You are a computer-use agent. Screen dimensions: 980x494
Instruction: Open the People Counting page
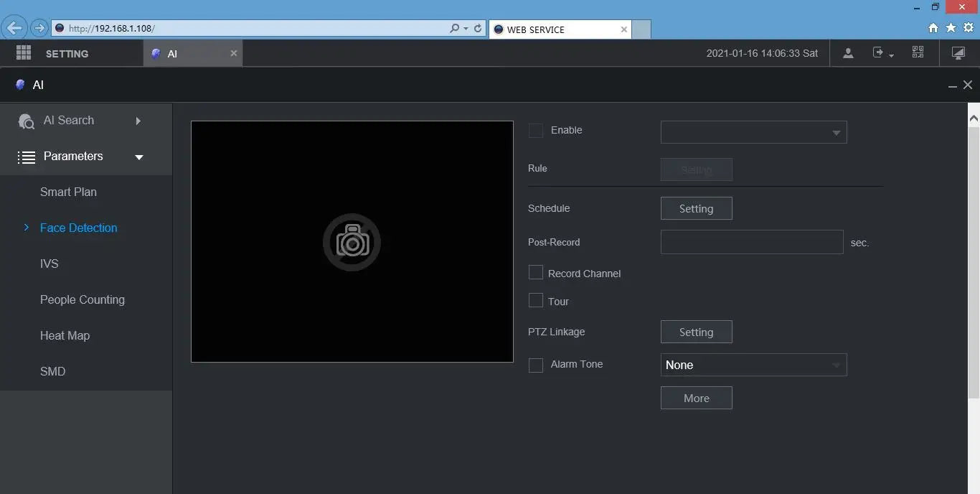(83, 299)
